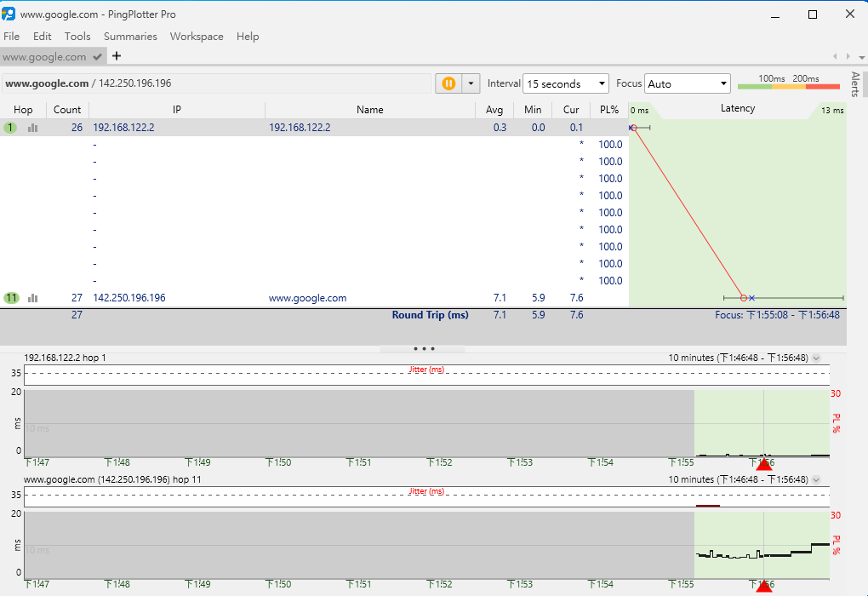This screenshot has width=868, height=596.
Task: Open the File menu
Action: point(12,37)
